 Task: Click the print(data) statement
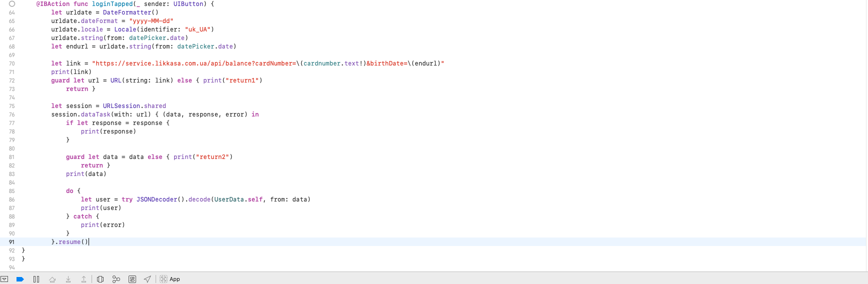[86, 174]
